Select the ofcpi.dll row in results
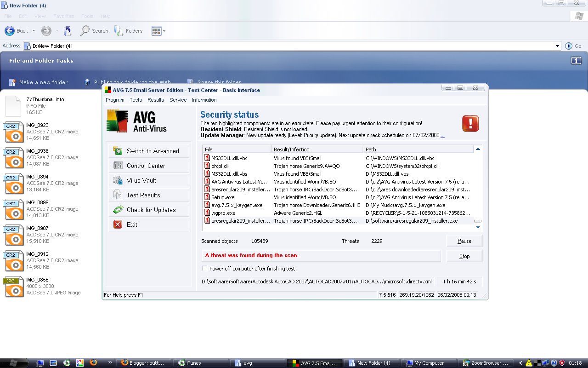Screen dimensions: 588x368 click(338, 166)
